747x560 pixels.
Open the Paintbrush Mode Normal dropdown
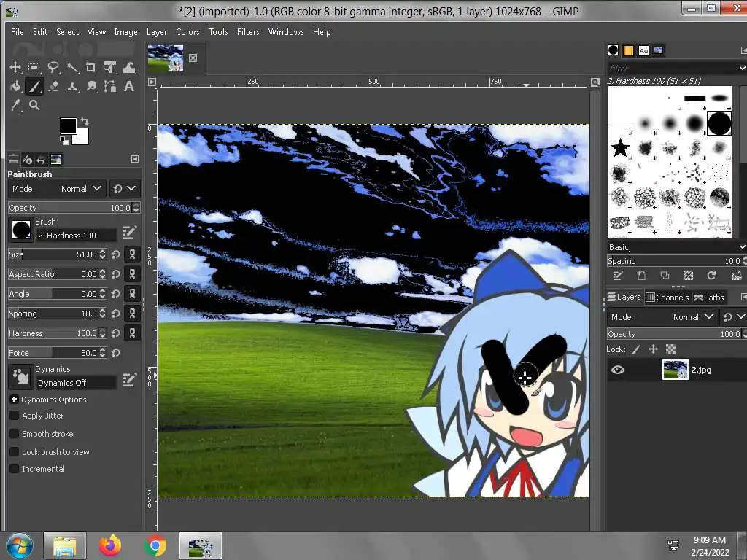tap(57, 189)
